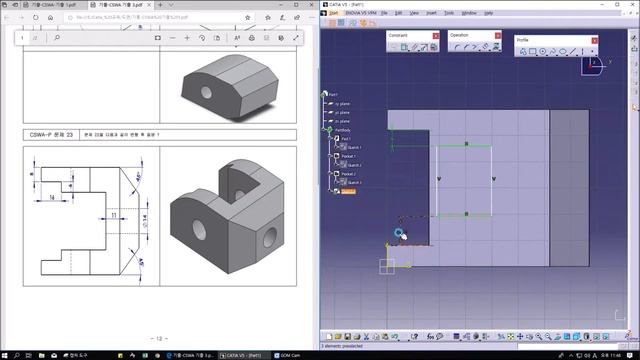640x360 pixels.
Task: Open the View menu in CATIA
Action: [x=414, y=13]
